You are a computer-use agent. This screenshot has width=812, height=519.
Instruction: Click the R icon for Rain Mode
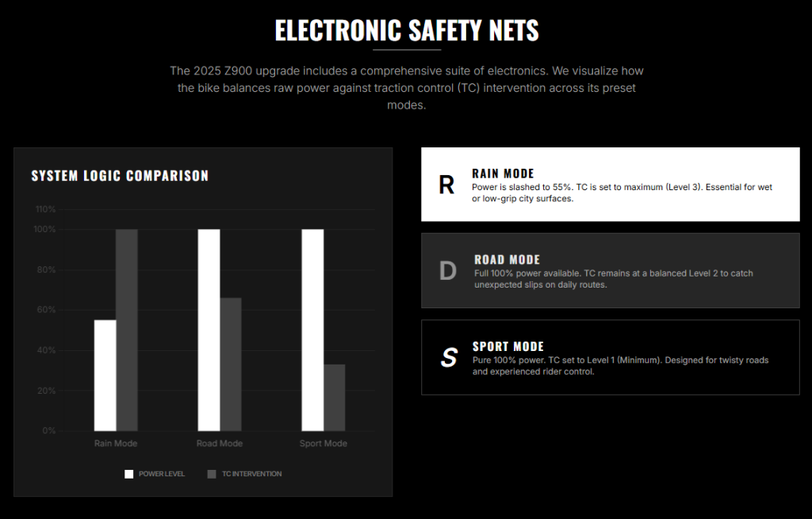446,185
